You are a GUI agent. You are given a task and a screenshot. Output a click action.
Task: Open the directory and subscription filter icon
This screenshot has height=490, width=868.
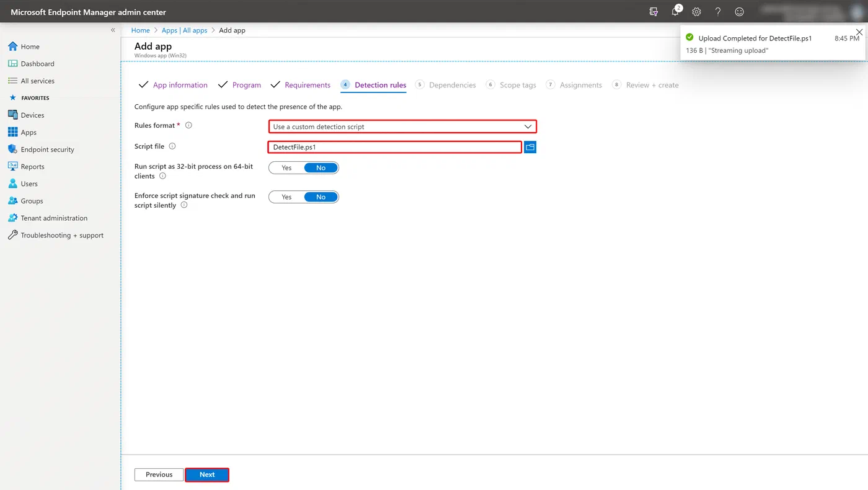click(x=653, y=12)
